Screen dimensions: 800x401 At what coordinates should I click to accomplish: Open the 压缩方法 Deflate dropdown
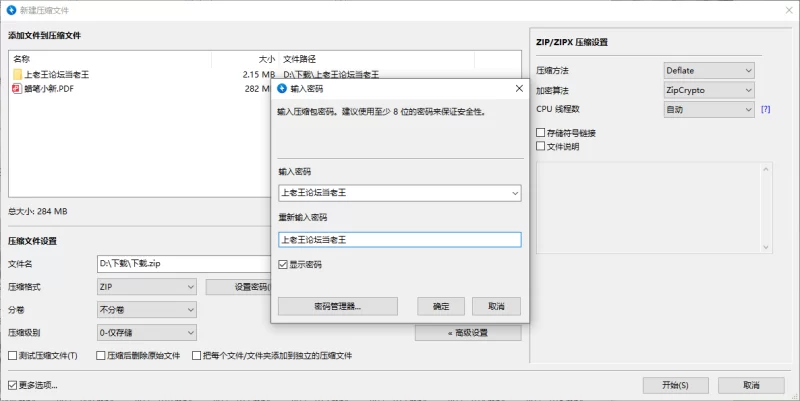(x=709, y=70)
